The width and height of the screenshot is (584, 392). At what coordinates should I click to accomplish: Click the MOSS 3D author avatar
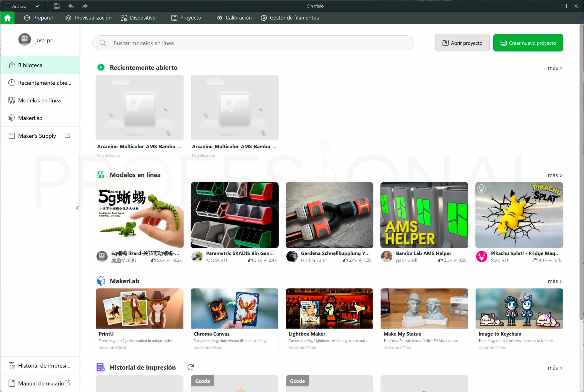tap(197, 256)
